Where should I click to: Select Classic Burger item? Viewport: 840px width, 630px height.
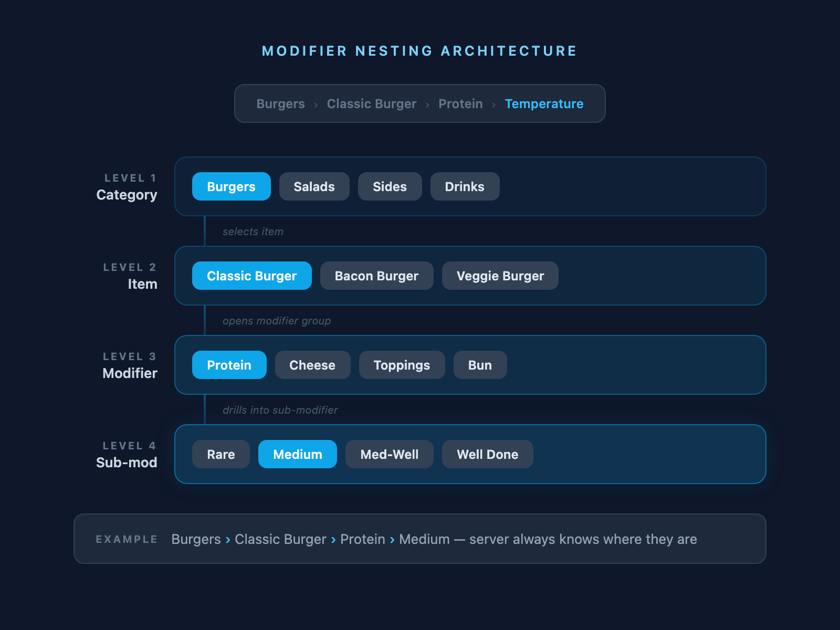pyautogui.click(x=251, y=276)
